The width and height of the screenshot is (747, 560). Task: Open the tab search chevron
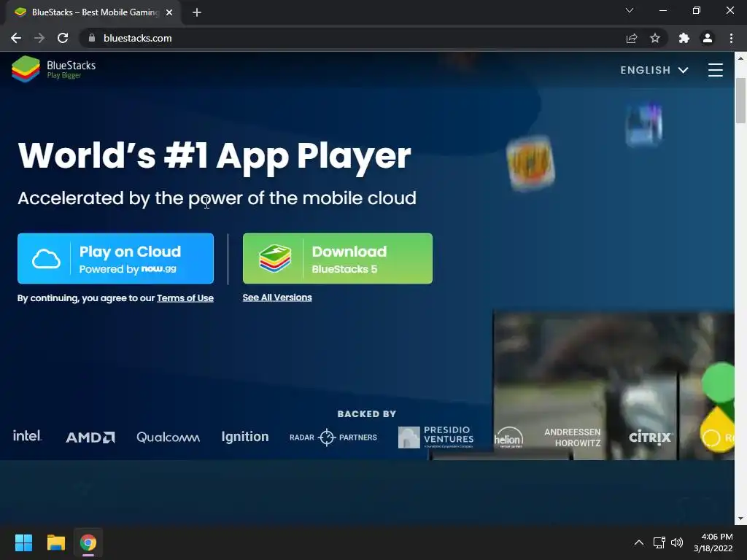point(630,10)
